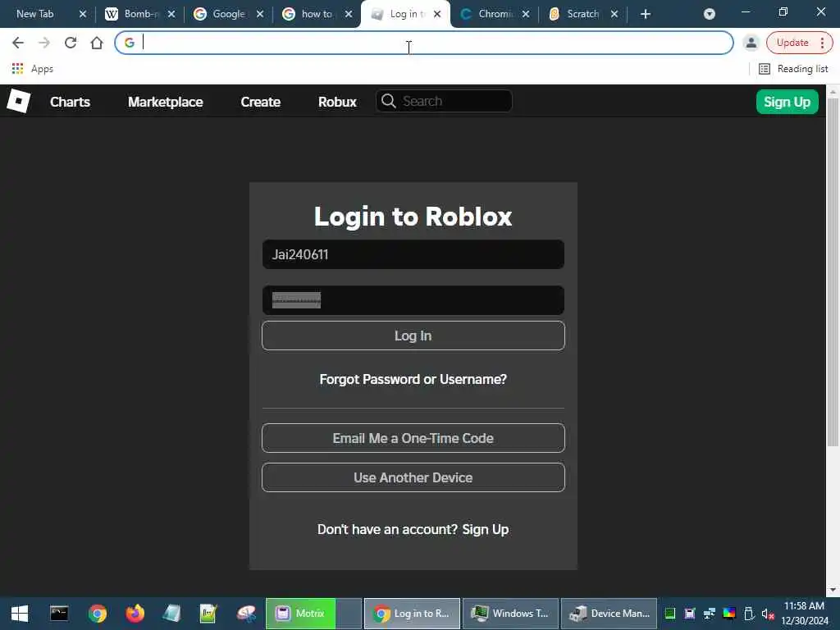Switch to the Motrix taskbar window

click(x=313, y=614)
